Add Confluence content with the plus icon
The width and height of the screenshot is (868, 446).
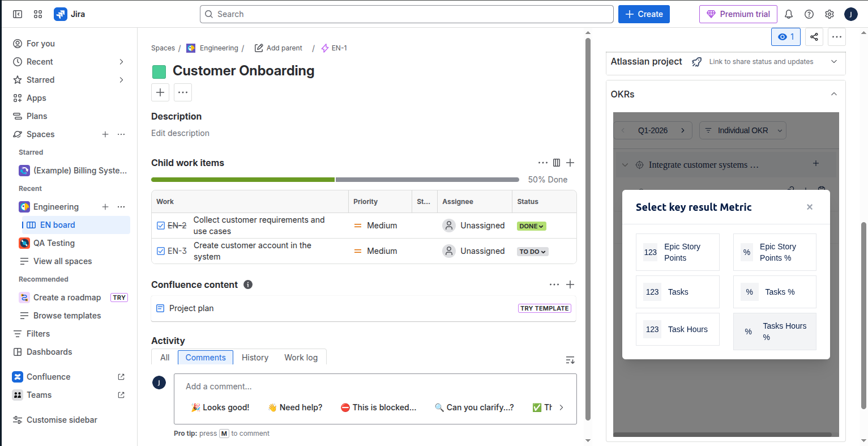point(570,284)
